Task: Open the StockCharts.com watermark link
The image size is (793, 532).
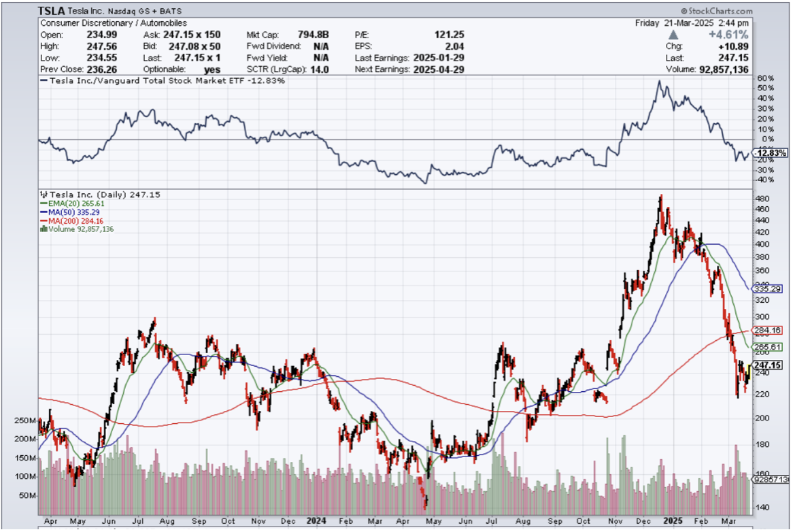Action: point(720,12)
